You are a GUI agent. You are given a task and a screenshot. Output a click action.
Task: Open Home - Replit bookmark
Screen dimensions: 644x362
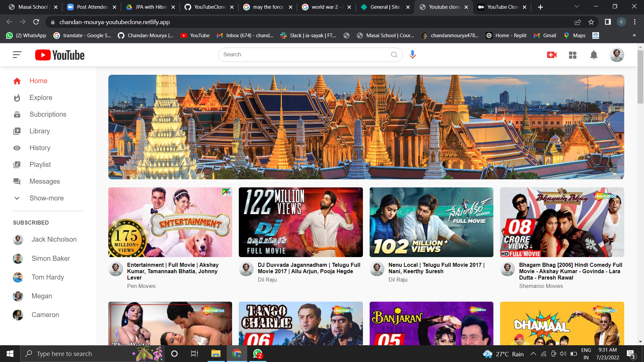tap(506, 35)
